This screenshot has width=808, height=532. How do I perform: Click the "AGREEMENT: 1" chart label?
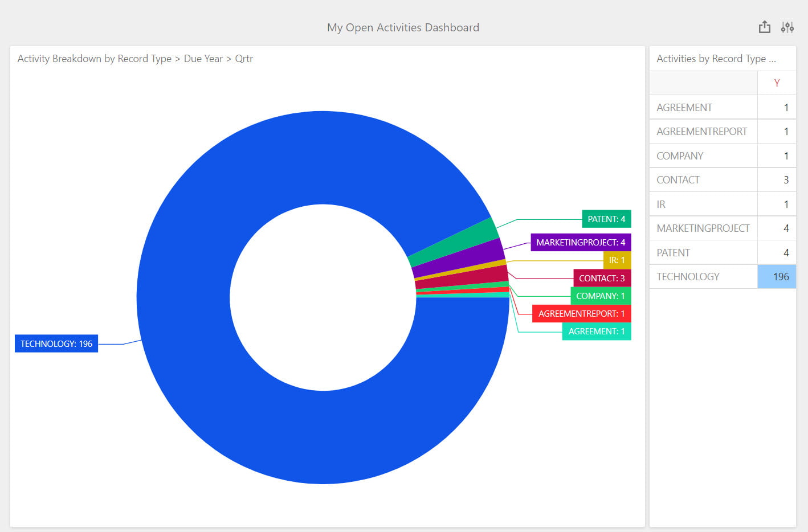click(x=596, y=331)
